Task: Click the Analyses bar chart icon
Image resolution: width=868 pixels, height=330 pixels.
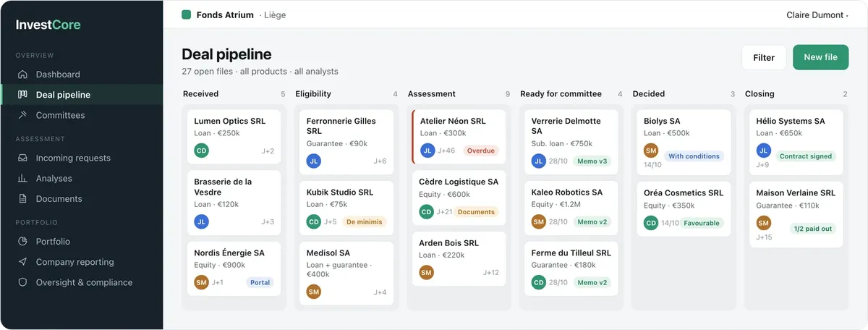Action: coord(22,178)
